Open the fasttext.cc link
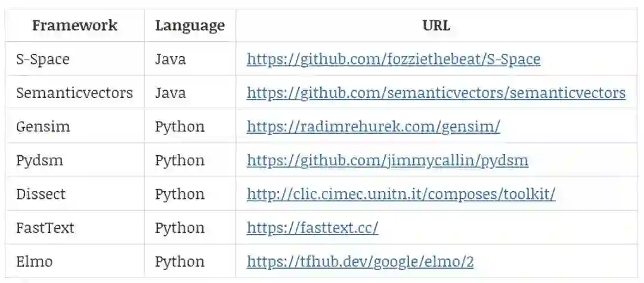644x283 pixels. (x=312, y=227)
